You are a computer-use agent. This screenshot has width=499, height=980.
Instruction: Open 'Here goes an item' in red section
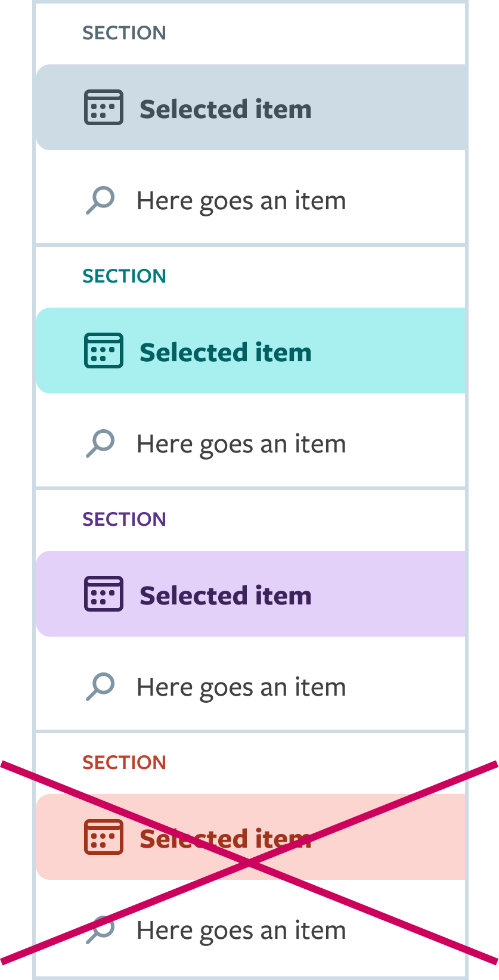(x=250, y=930)
